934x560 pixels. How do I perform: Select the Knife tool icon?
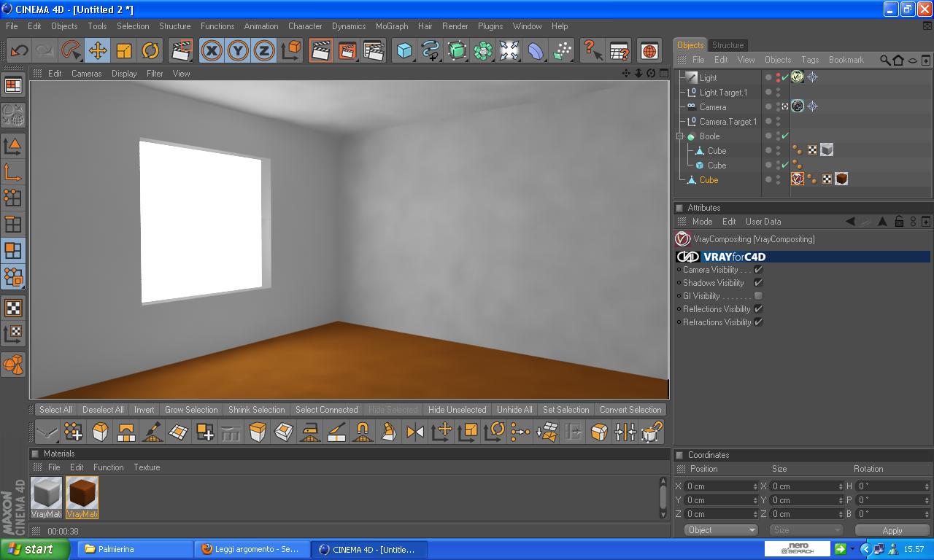[x=153, y=432]
